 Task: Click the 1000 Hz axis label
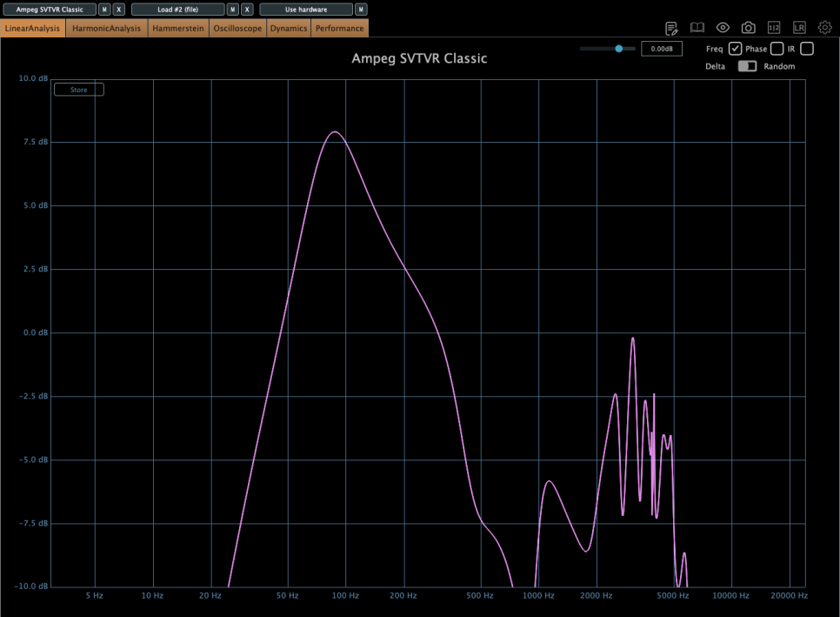[538, 595]
